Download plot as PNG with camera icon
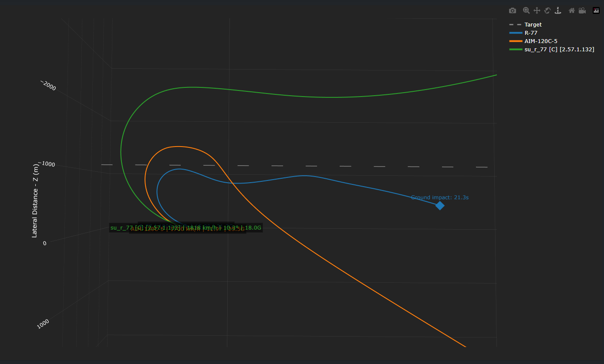604x364 pixels. coord(513,10)
